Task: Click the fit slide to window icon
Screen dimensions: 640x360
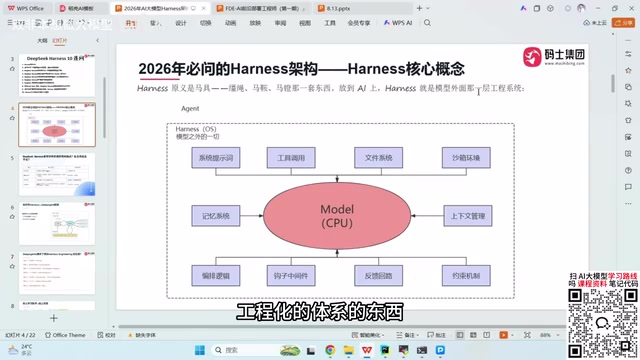Action: pyautogui.click(x=527, y=335)
